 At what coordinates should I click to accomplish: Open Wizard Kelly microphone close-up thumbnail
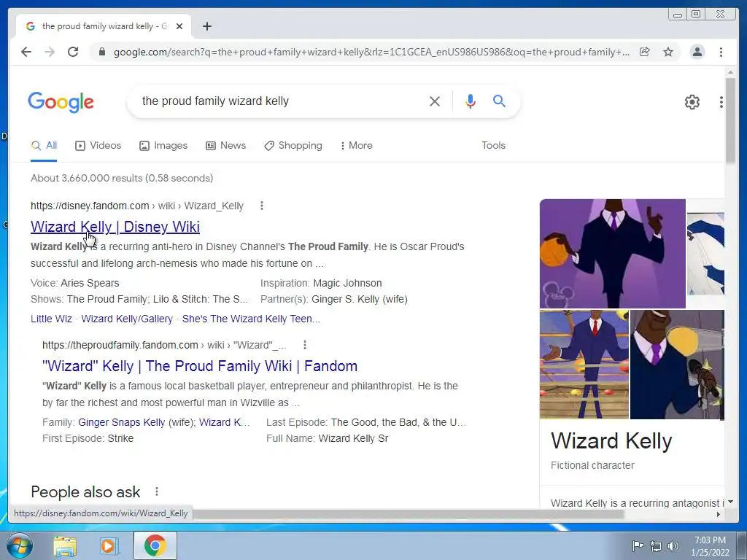coord(677,365)
